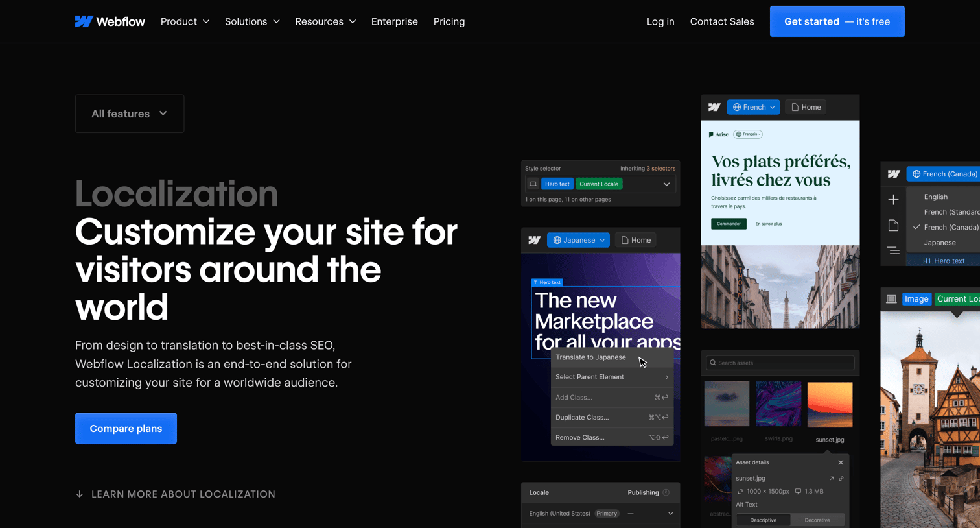Click the Hero text selector tag
Viewport: 980px width, 528px height.
(x=557, y=184)
